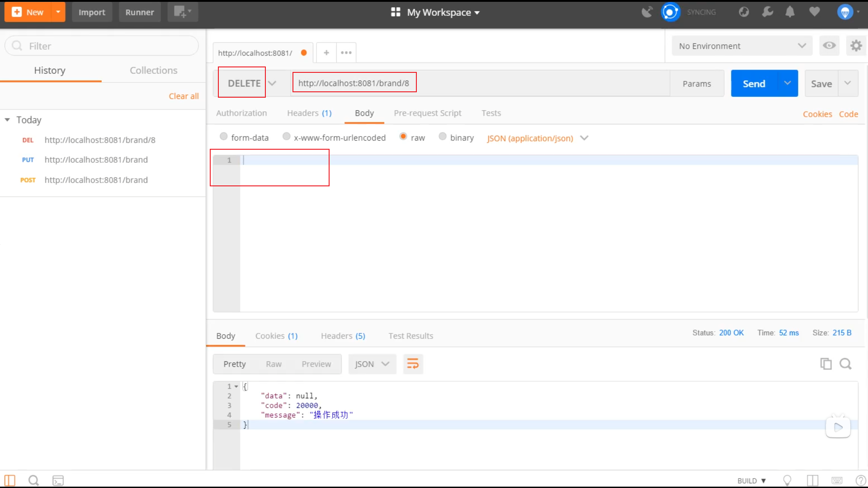Open the Runner

pos(140,12)
